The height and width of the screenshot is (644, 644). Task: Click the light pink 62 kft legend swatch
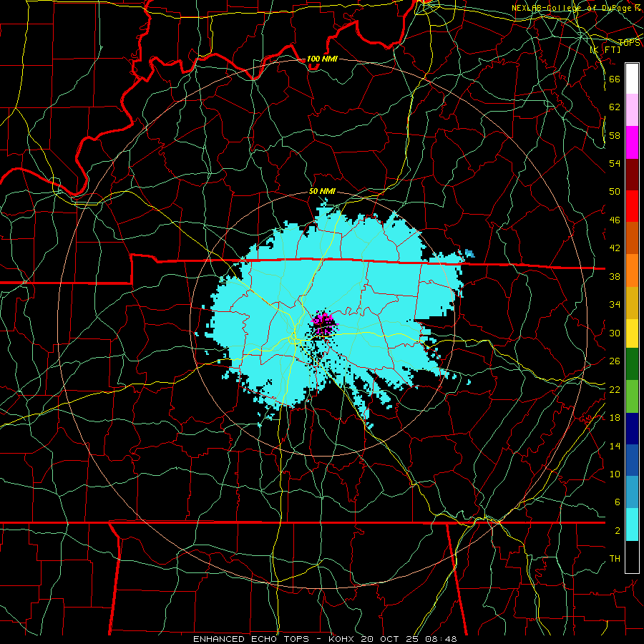tap(632, 109)
